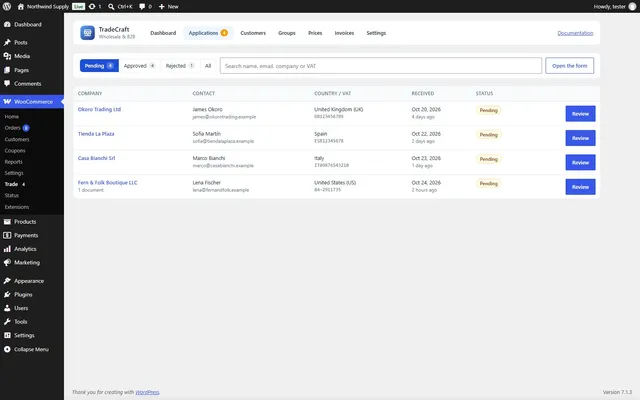
Task: Open WooCommerce Coupons submenu
Action: (x=15, y=151)
